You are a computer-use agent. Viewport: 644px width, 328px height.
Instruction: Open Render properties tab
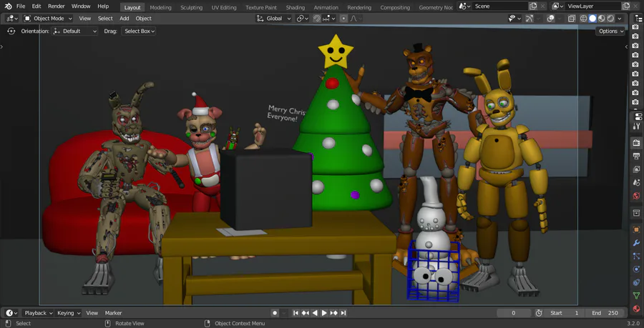pos(637,143)
